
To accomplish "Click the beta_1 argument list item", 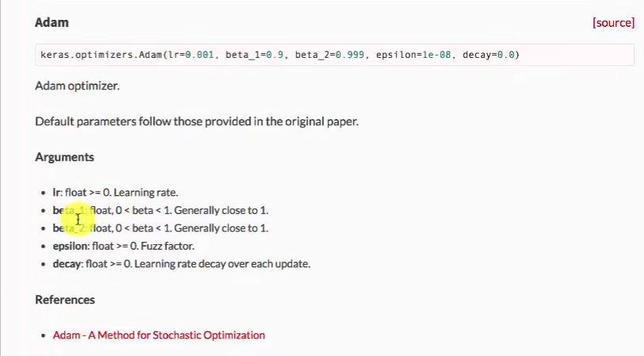I will [160, 210].
